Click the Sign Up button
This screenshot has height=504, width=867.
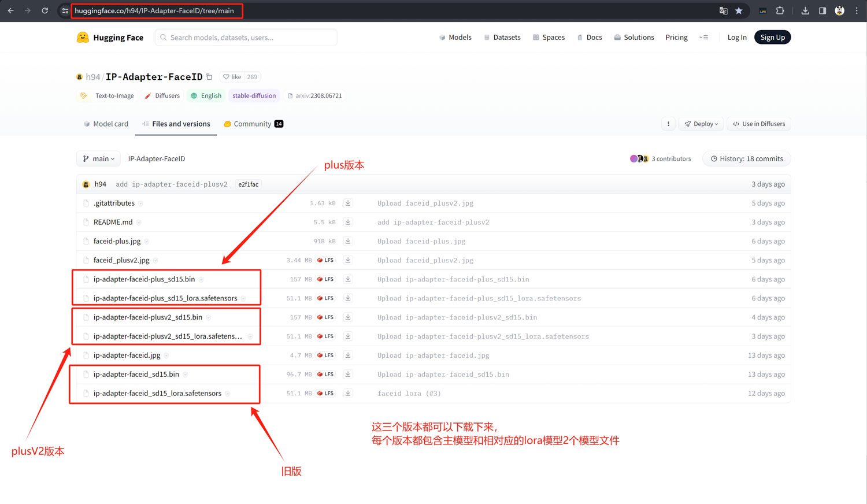(x=773, y=38)
